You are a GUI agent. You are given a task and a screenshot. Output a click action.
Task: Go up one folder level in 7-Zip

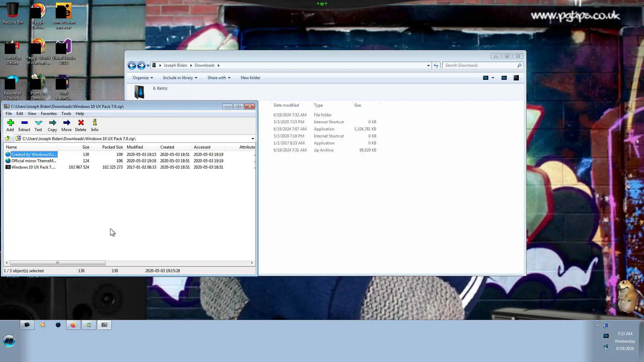coord(8,138)
